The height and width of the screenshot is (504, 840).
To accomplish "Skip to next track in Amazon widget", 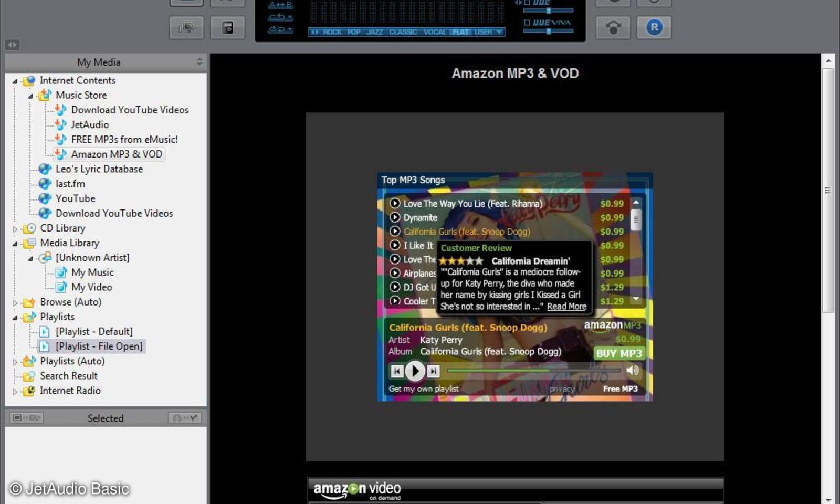I will [x=433, y=371].
